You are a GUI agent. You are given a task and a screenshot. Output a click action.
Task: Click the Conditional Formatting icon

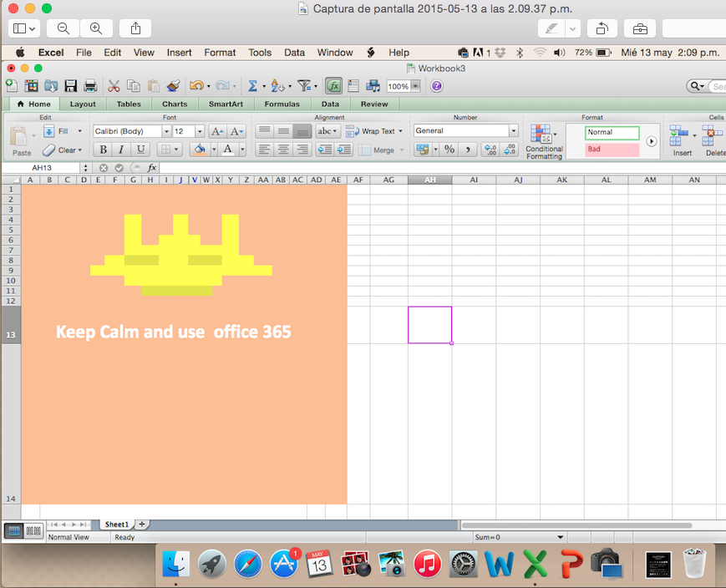click(x=541, y=134)
